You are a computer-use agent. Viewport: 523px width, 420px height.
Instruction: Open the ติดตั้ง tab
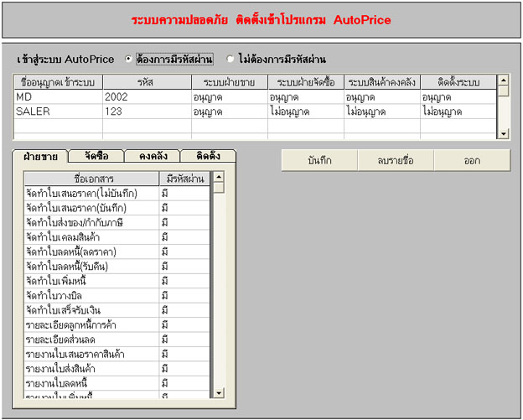point(209,156)
